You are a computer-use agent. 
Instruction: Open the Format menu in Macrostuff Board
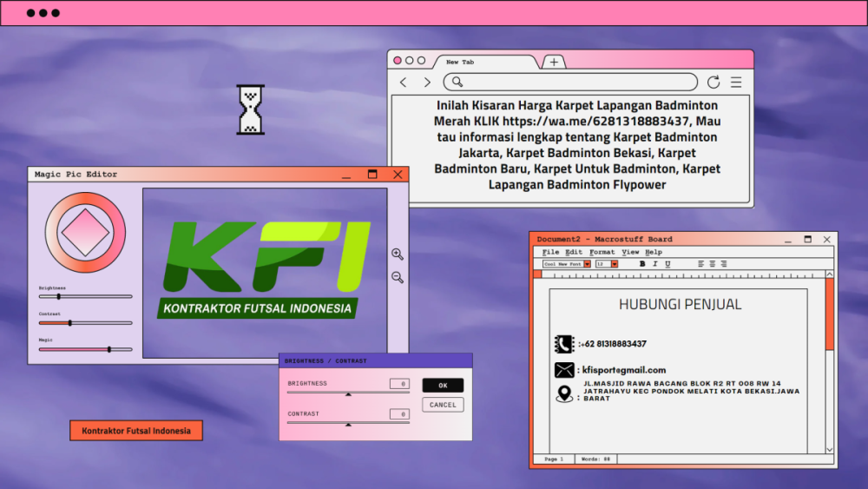coord(602,252)
